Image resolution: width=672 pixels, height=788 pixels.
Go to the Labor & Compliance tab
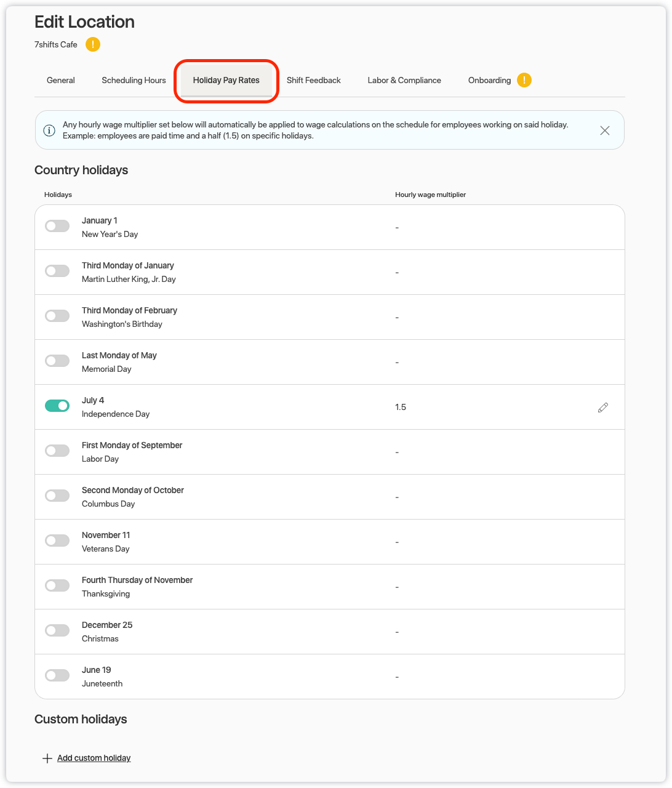(x=404, y=81)
